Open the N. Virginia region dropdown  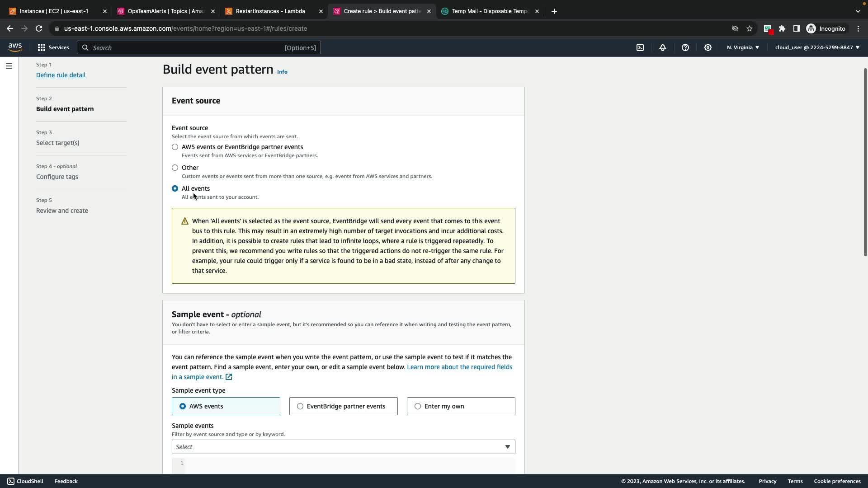click(743, 47)
